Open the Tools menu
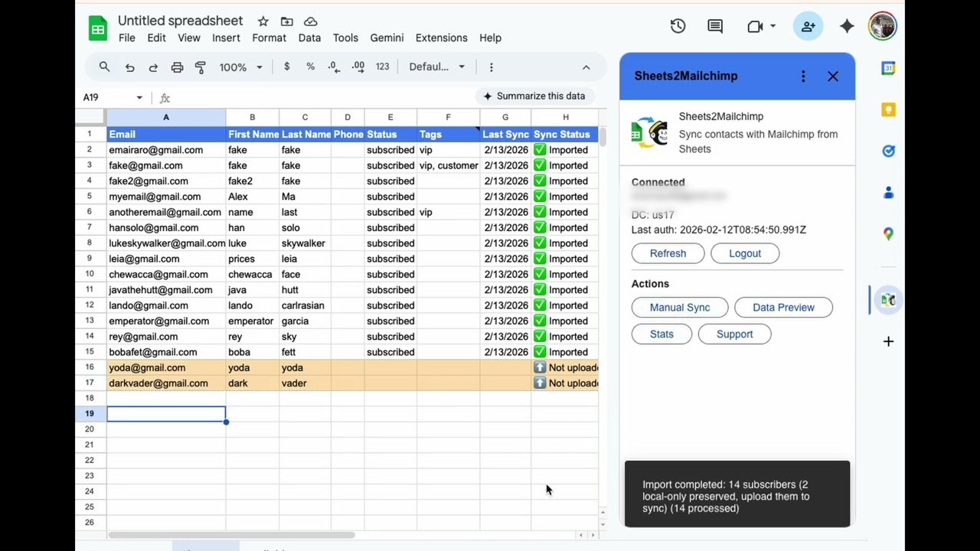Image resolution: width=980 pixels, height=551 pixels. click(x=345, y=37)
